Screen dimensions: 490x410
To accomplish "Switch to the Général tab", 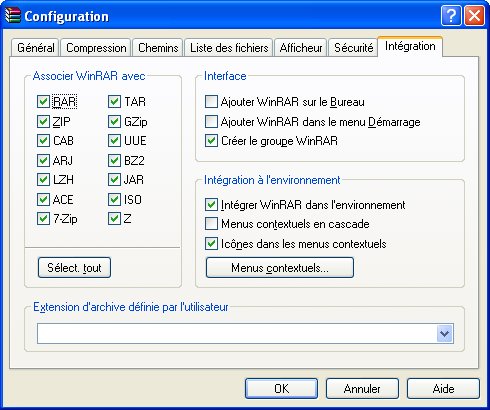I will [36, 48].
